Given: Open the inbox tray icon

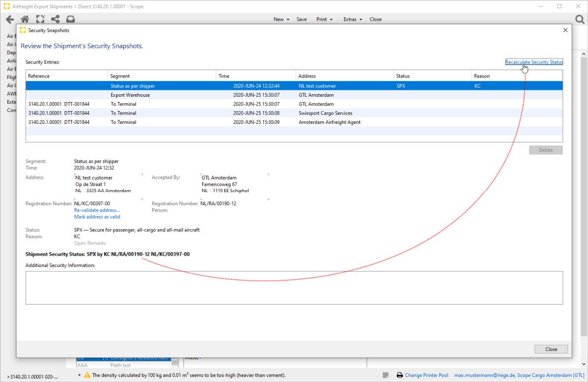Looking at the screenshot, I should coord(71,19).
